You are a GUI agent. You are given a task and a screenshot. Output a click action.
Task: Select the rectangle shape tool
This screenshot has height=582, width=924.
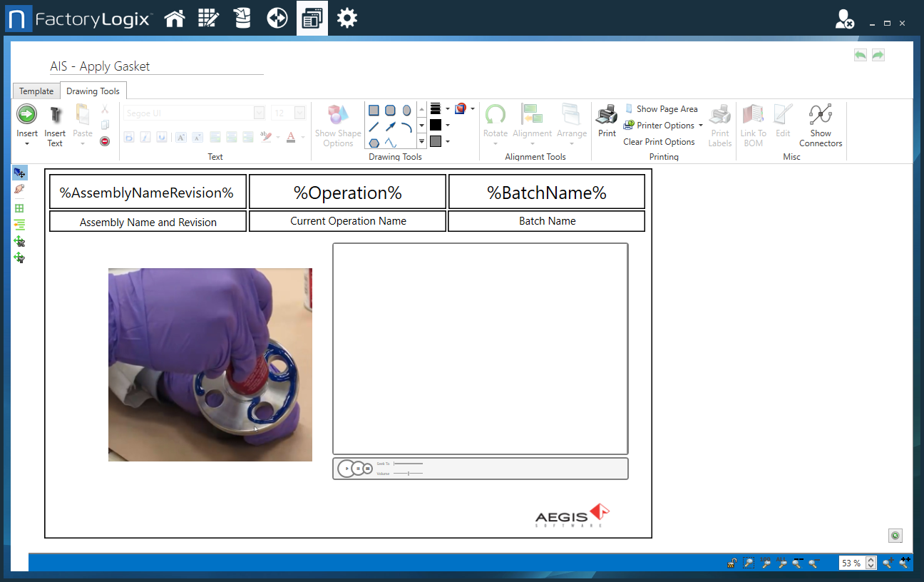point(374,110)
